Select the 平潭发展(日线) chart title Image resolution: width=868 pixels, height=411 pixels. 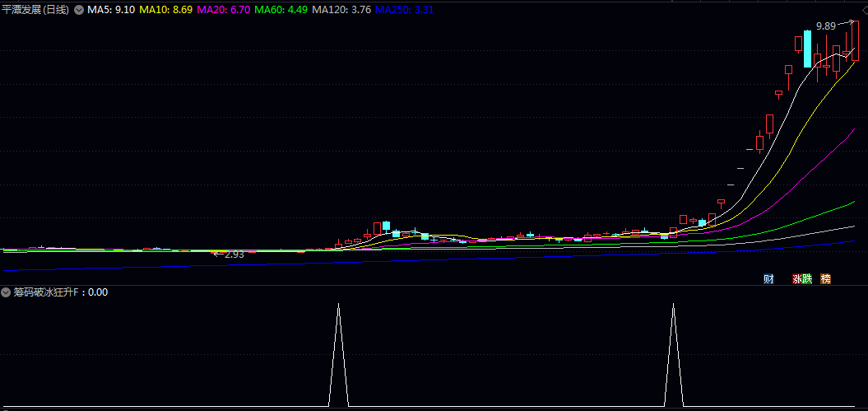pos(36,9)
